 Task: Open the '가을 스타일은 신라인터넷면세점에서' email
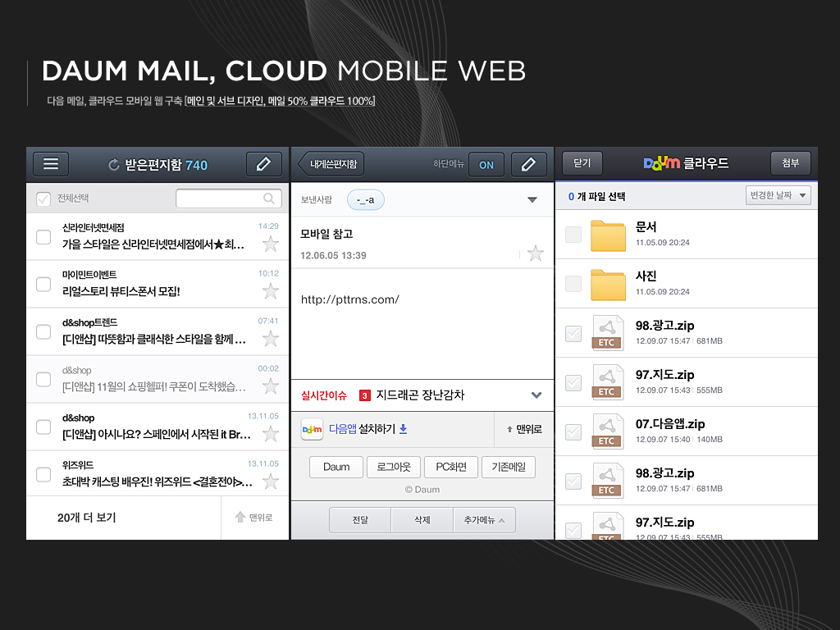[153, 244]
